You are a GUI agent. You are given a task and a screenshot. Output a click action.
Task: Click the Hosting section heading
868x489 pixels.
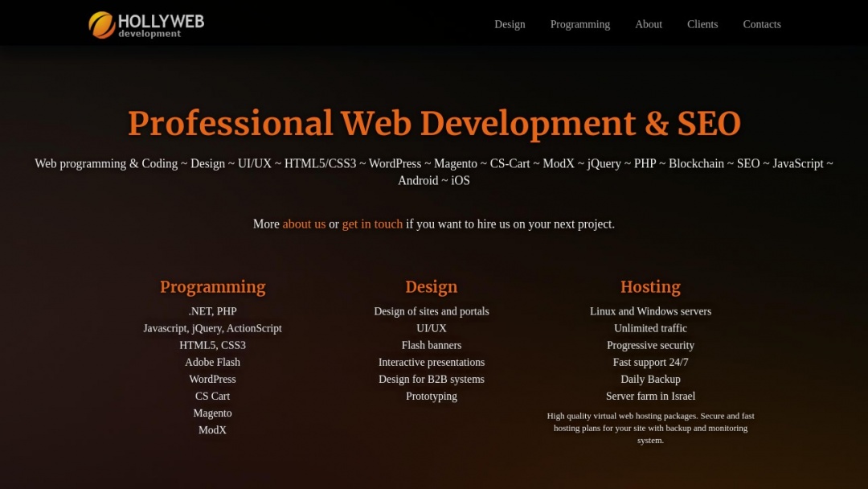tap(650, 286)
